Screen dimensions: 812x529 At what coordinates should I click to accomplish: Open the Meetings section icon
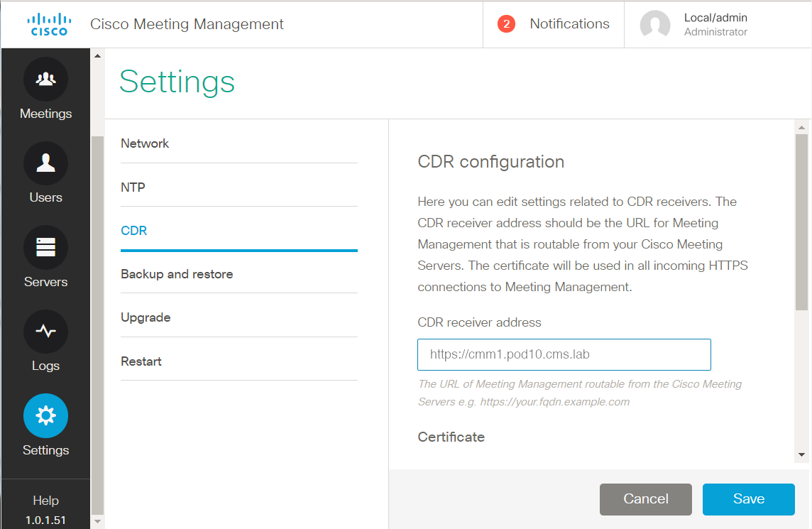[x=45, y=79]
